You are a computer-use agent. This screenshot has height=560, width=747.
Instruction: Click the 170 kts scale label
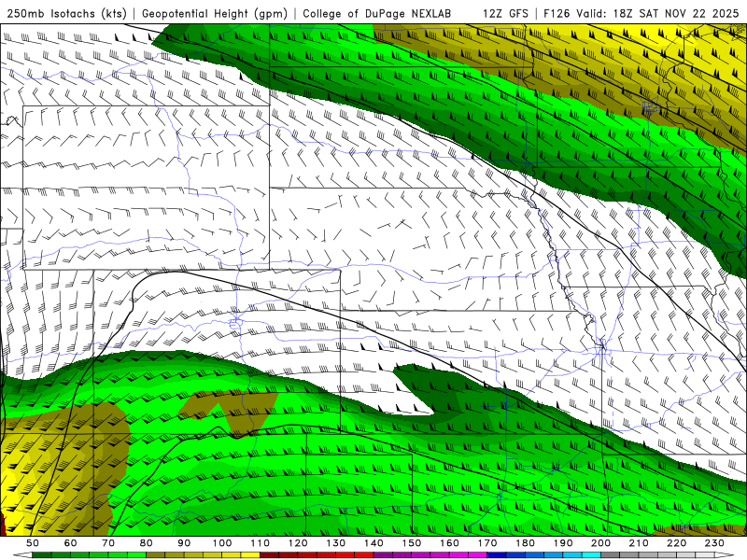(x=487, y=543)
